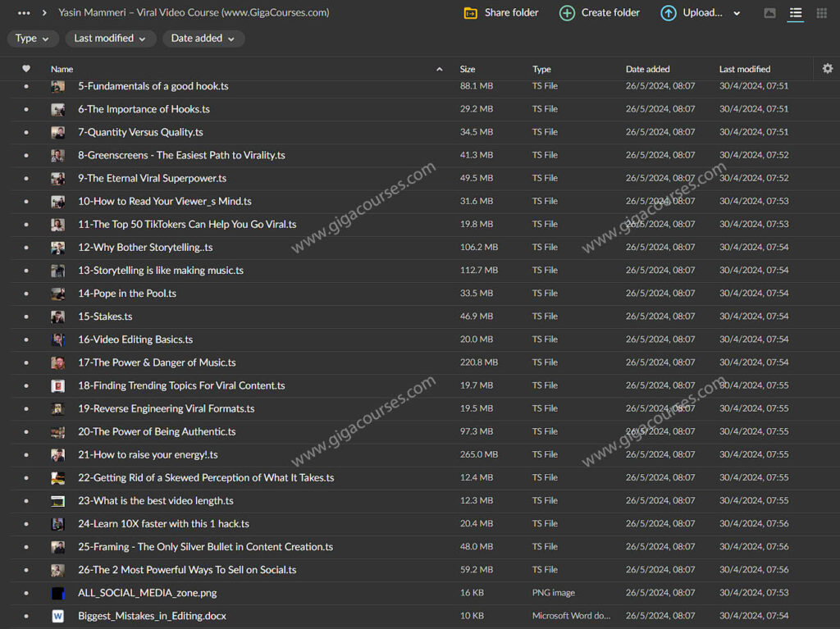The image size is (840, 629).
Task: Click the ALL_SOCIAL_MEDIA_zone.png file icon
Action: pyautogui.click(x=58, y=593)
